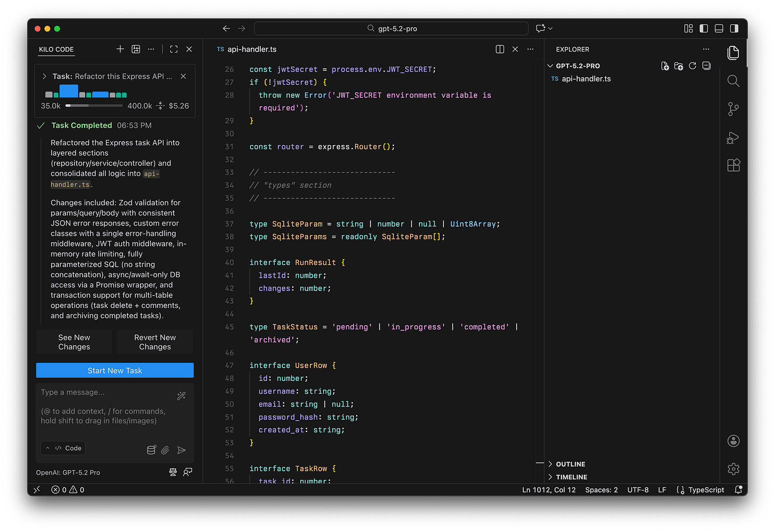Viewport: 775px width, 532px height.
Task: Click the send message arrow icon
Action: click(182, 450)
